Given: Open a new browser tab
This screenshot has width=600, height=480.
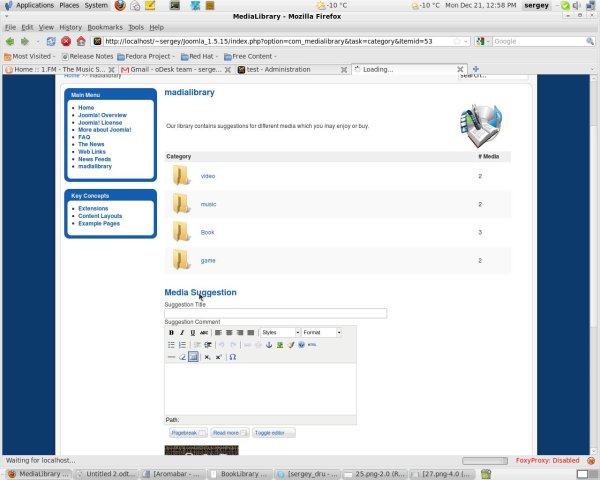Looking at the screenshot, I should (x=476, y=69).
